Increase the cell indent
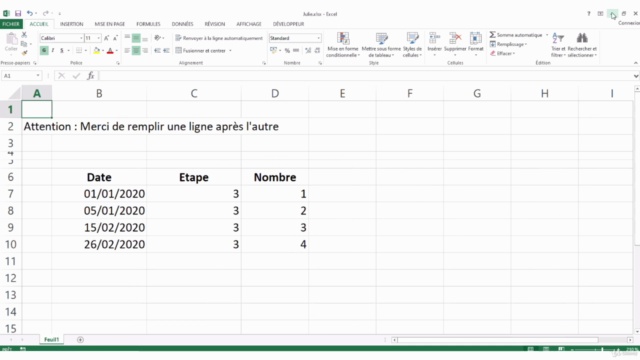 [166, 51]
